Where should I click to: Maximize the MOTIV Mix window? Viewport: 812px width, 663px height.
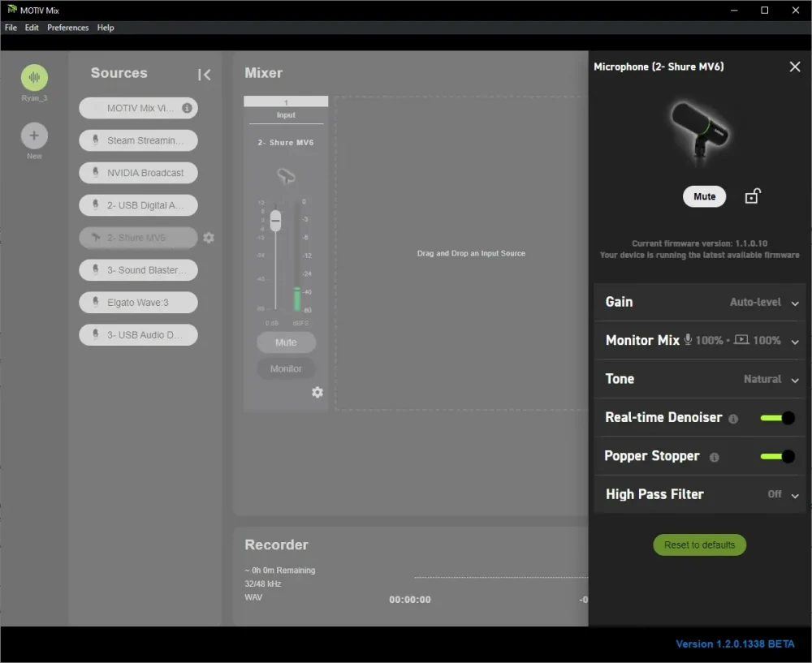tap(764, 11)
